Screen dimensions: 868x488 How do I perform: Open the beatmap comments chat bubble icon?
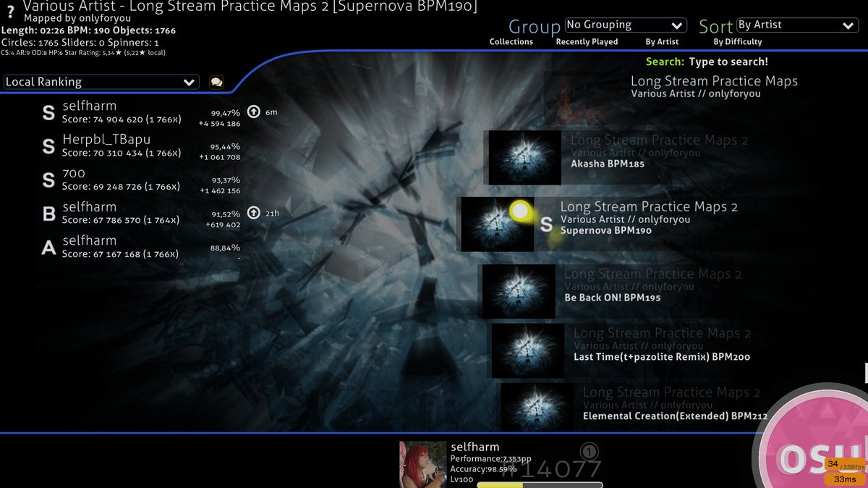tap(216, 82)
